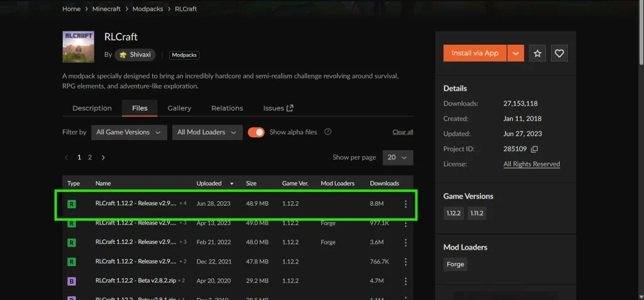644x300 pixels.
Task: Expand the All Game Versions dropdown
Action: (129, 132)
